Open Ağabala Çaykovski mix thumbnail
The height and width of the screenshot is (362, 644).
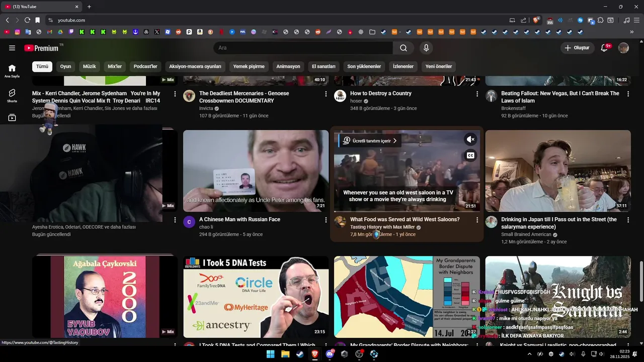[105, 297]
